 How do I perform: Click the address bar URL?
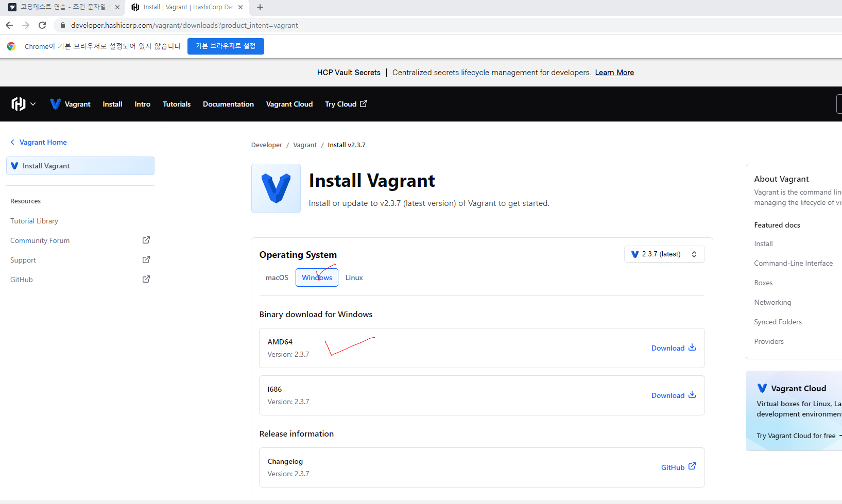(184, 25)
